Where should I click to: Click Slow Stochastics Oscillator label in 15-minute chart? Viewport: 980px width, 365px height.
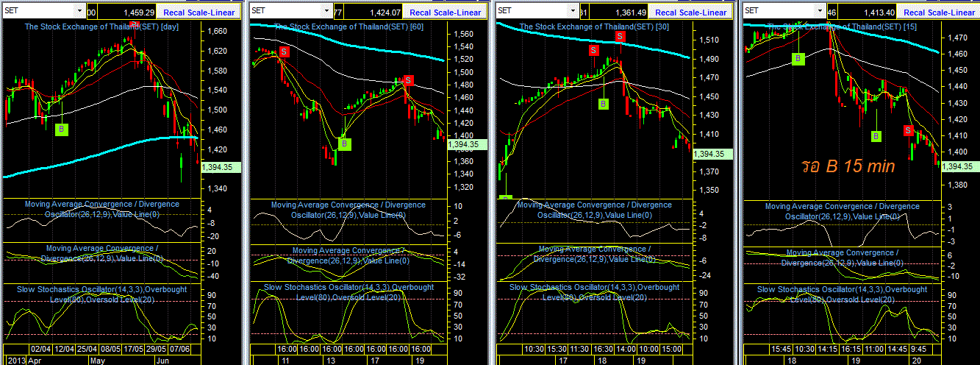(842, 294)
